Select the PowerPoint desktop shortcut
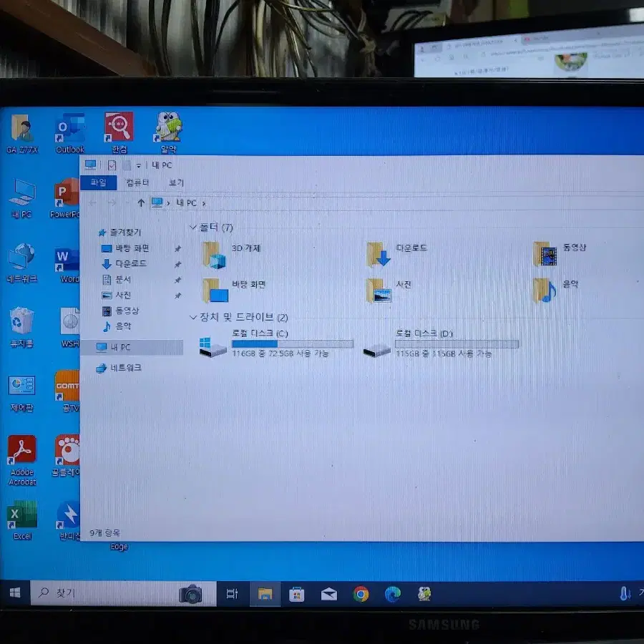The image size is (644, 644). click(66, 198)
